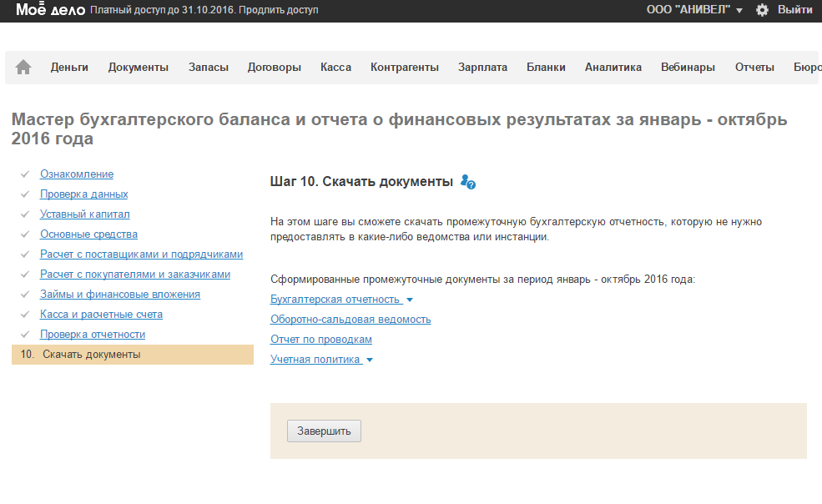Click the Выйти logout link
This screenshot has width=822, height=504.
coord(794,10)
